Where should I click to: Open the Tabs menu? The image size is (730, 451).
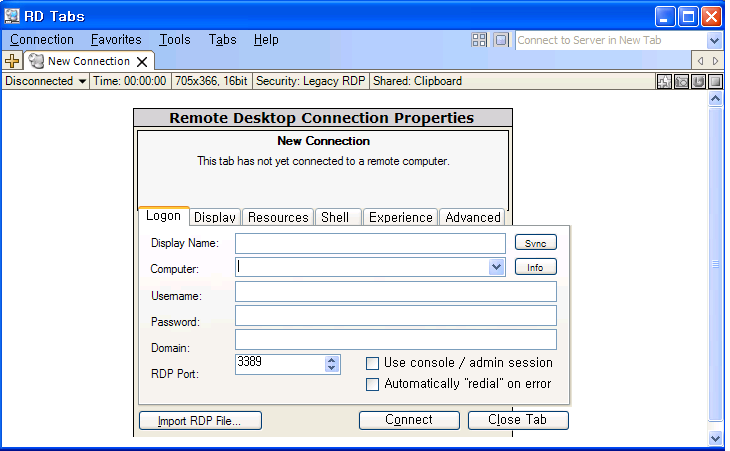[223, 40]
